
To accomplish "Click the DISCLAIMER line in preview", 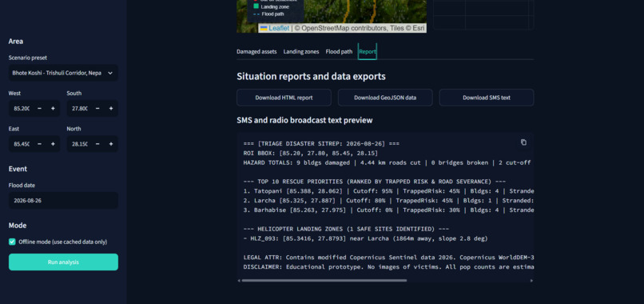I will pos(388,267).
